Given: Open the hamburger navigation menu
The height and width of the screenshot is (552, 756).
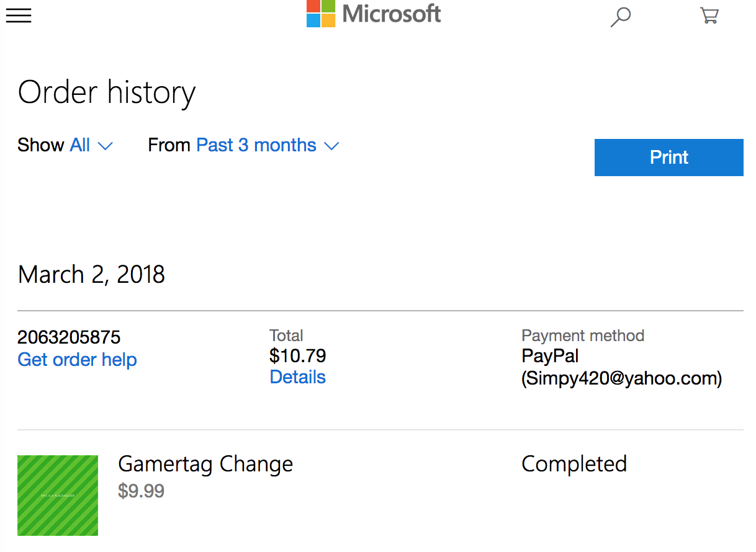Looking at the screenshot, I should (19, 16).
